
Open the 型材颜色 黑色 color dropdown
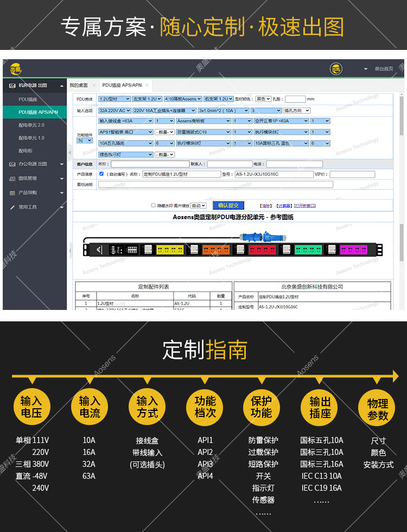point(263,99)
